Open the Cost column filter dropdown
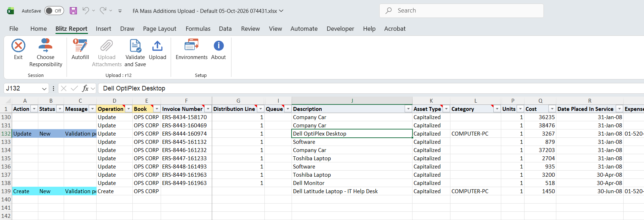 click(552, 109)
